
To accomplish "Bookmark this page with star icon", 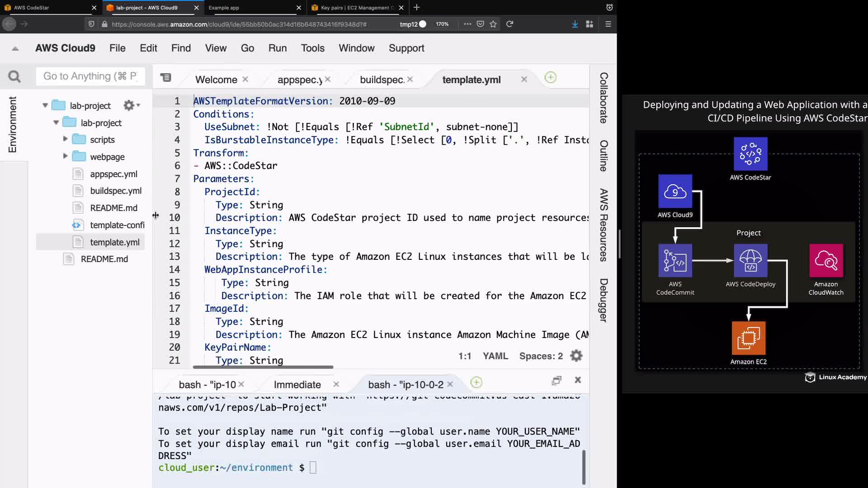I will [x=493, y=24].
